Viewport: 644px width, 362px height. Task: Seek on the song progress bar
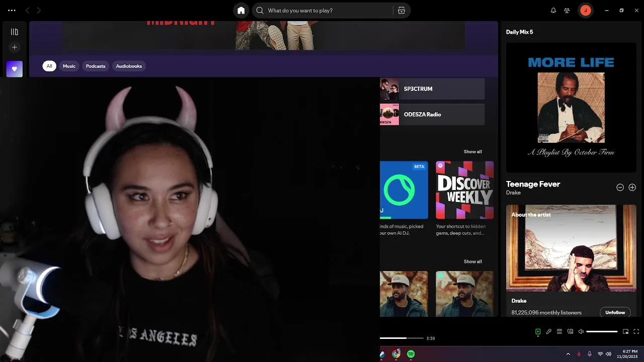click(401, 338)
